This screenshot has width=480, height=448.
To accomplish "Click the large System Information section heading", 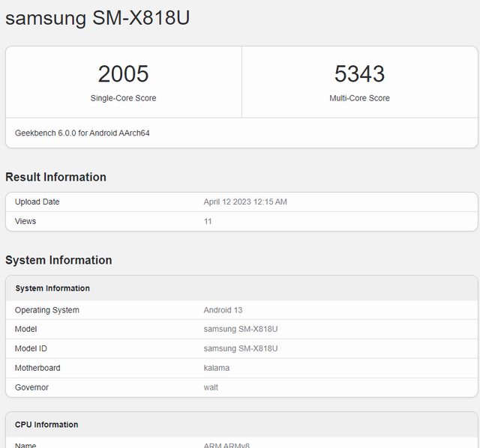I will coord(58,260).
